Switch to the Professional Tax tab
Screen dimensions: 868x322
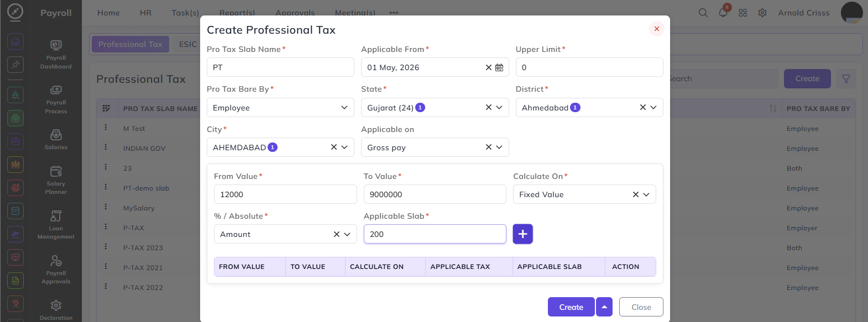point(130,44)
